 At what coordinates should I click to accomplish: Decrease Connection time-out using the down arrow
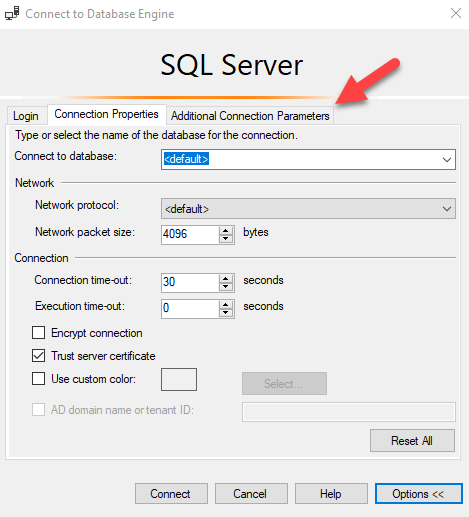(x=226, y=287)
